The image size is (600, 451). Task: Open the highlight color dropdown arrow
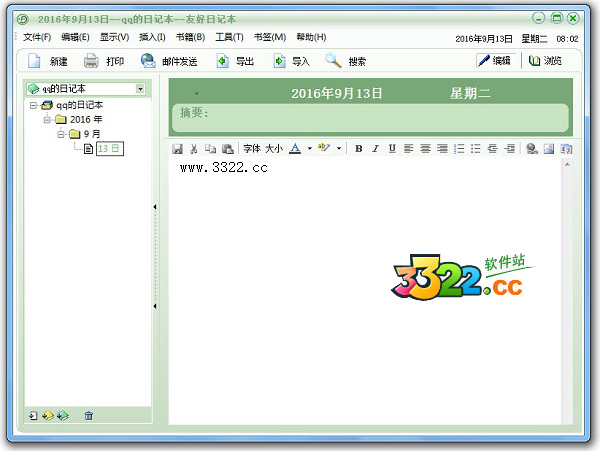pos(339,148)
